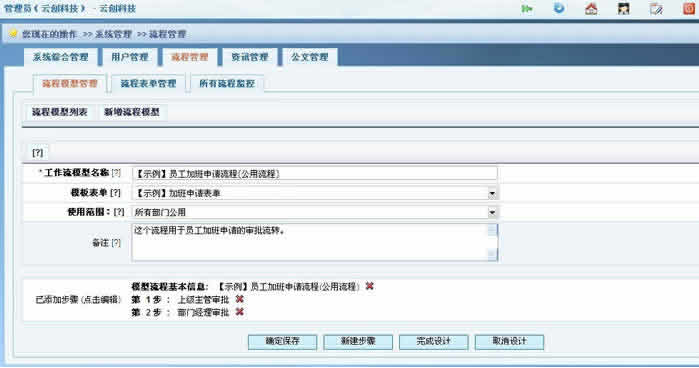This screenshot has height=368, width=699.
Task: Click the 工作流模型名称 input field
Action: (314, 174)
